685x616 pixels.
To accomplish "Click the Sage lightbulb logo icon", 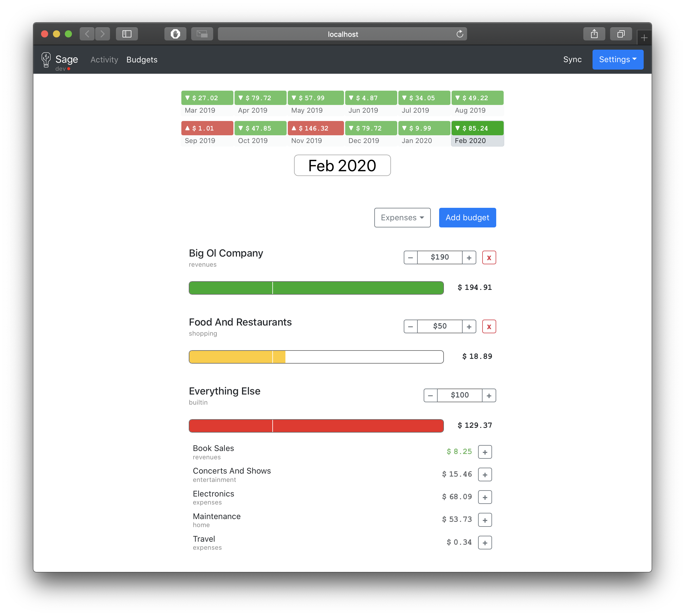I will pyautogui.click(x=46, y=59).
